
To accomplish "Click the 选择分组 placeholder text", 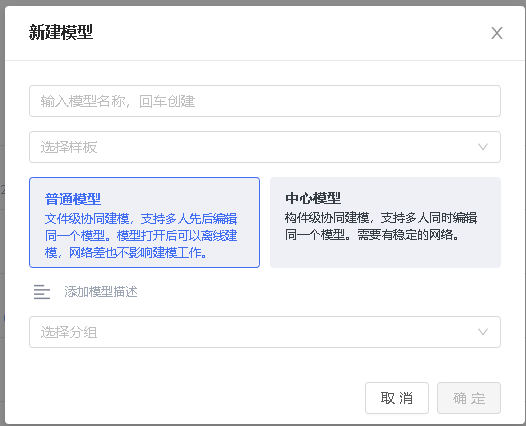I will click(x=69, y=332).
